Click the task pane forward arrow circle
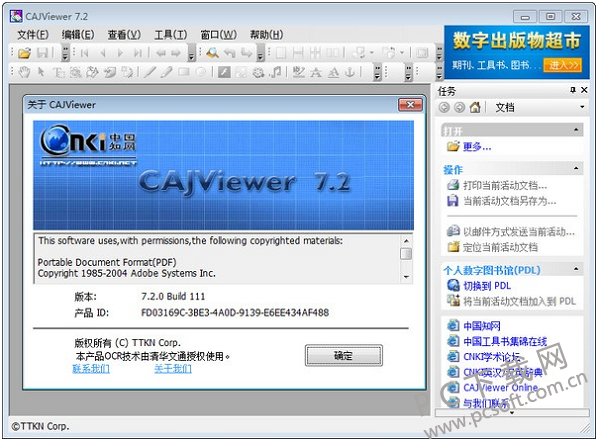Viewport: 600px width, 441px height. tap(459, 108)
